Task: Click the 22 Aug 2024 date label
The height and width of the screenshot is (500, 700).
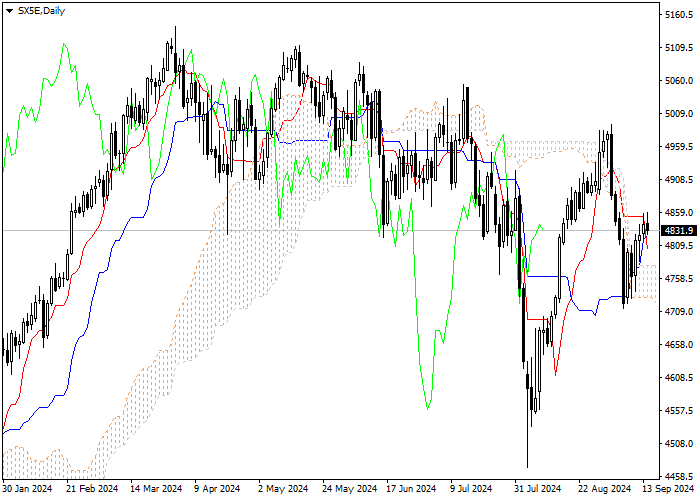Action: pos(604,489)
